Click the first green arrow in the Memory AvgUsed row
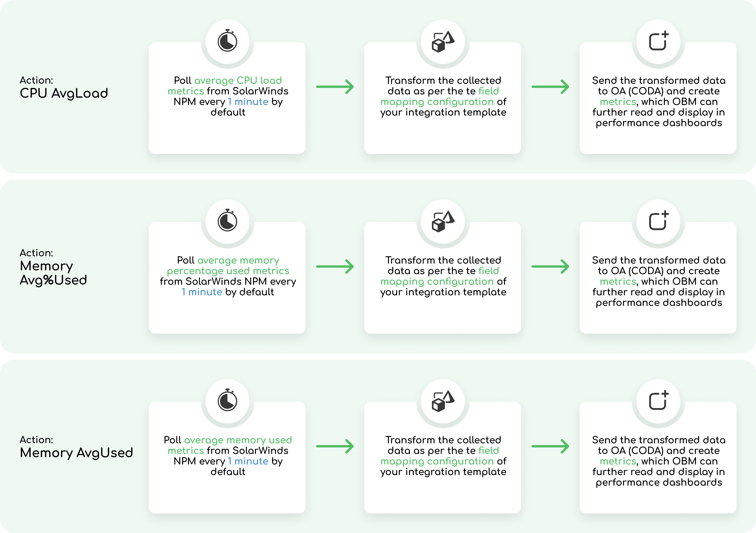This screenshot has height=533, width=756. [x=335, y=446]
